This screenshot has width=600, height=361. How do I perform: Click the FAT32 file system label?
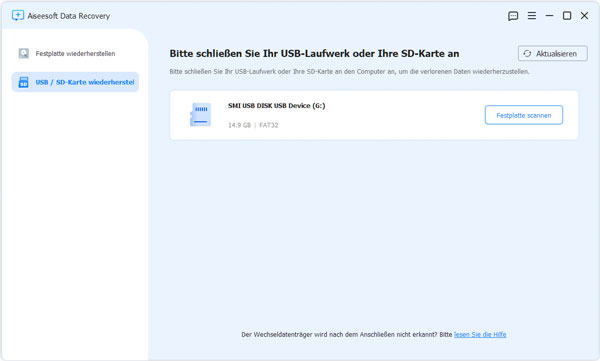[x=269, y=125]
